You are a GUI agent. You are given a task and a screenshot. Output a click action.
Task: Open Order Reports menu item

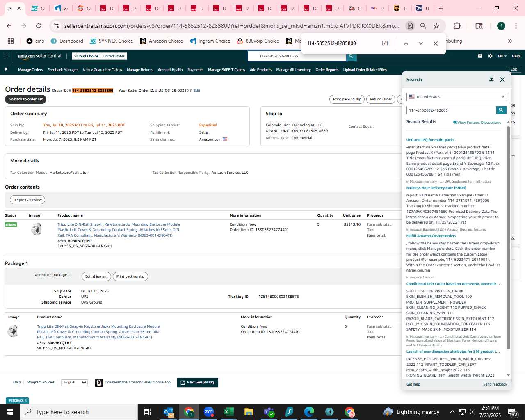tap(327, 70)
